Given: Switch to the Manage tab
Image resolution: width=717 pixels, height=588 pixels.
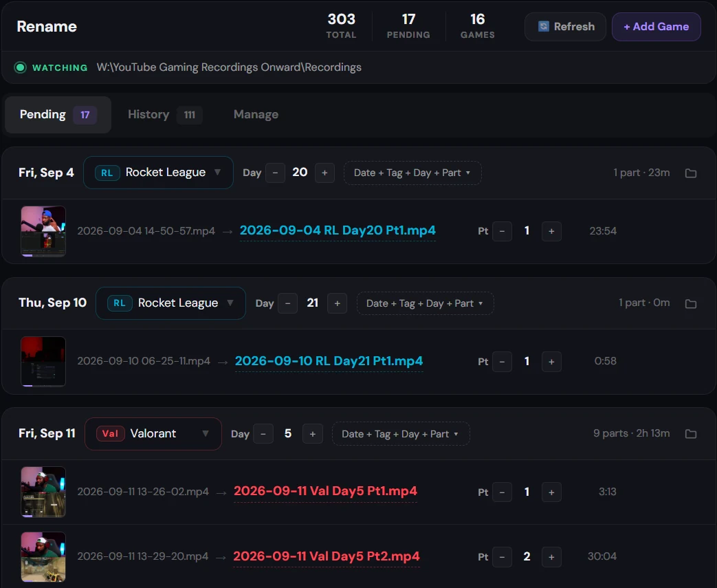Looking at the screenshot, I should 256,114.
